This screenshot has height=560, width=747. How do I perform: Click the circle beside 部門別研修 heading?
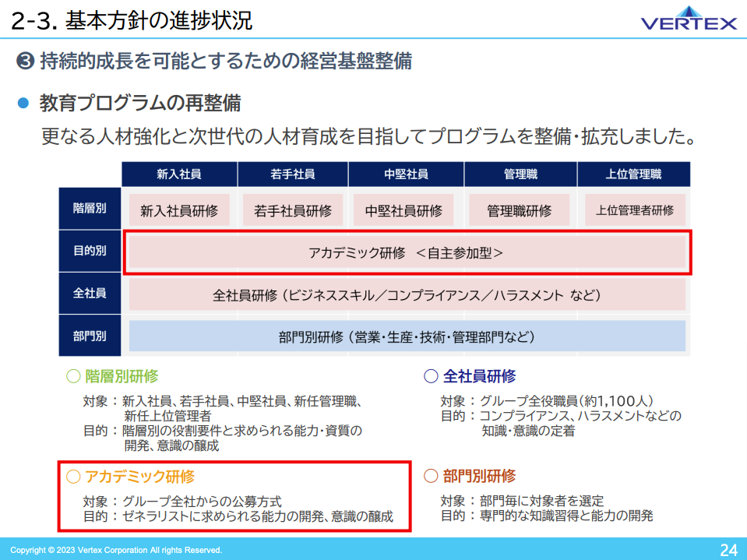(431, 476)
